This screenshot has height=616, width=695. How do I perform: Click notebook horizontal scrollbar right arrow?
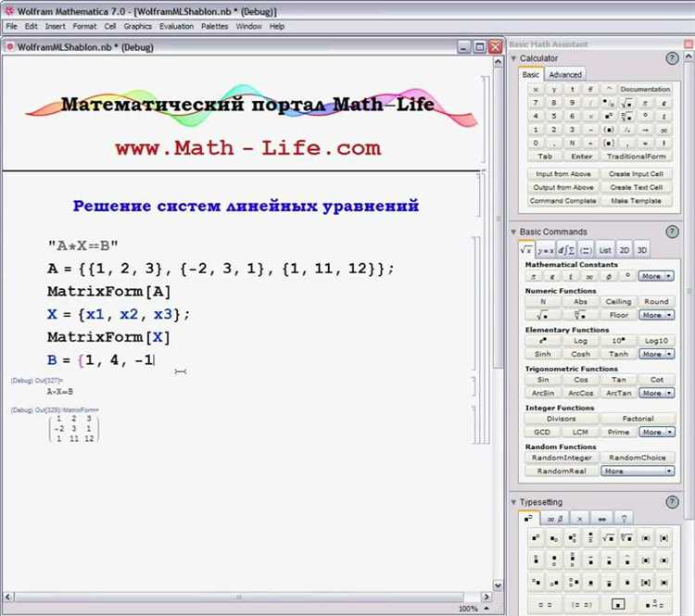[x=486, y=597]
